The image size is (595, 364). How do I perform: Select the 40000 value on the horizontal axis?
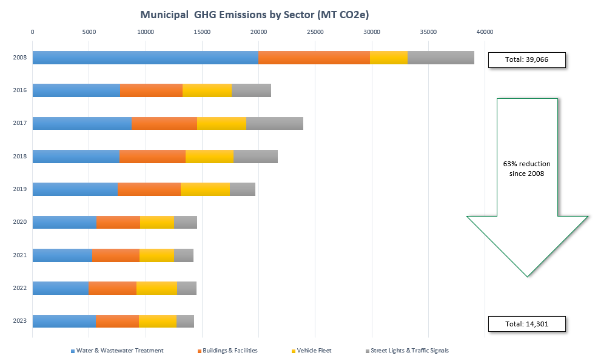click(484, 32)
